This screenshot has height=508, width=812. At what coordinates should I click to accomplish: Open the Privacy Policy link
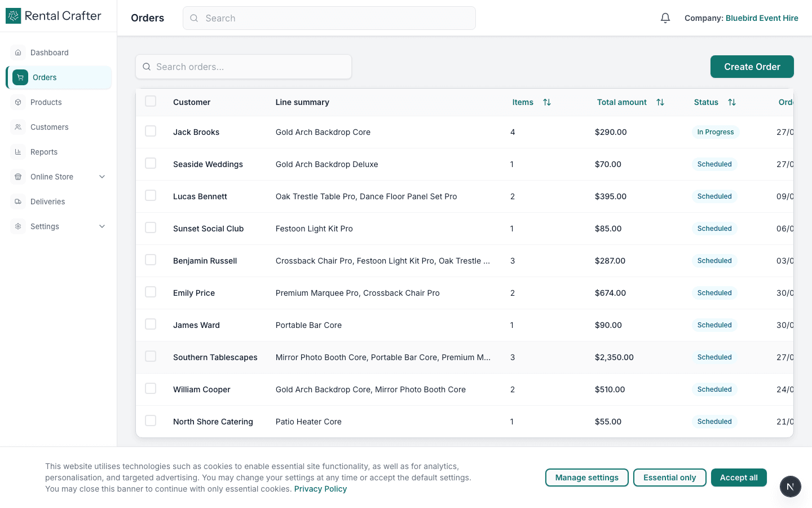[320, 489]
